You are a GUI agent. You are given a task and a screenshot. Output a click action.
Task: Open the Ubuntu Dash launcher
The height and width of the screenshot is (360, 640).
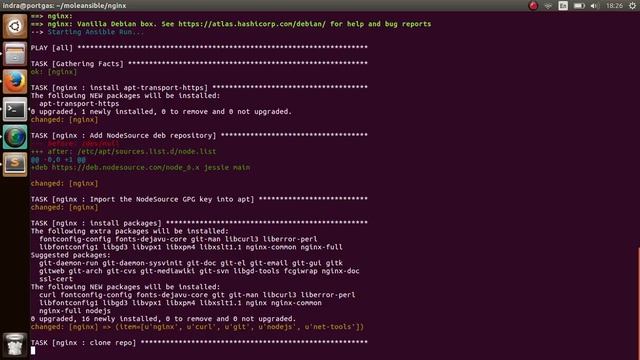click(15, 26)
